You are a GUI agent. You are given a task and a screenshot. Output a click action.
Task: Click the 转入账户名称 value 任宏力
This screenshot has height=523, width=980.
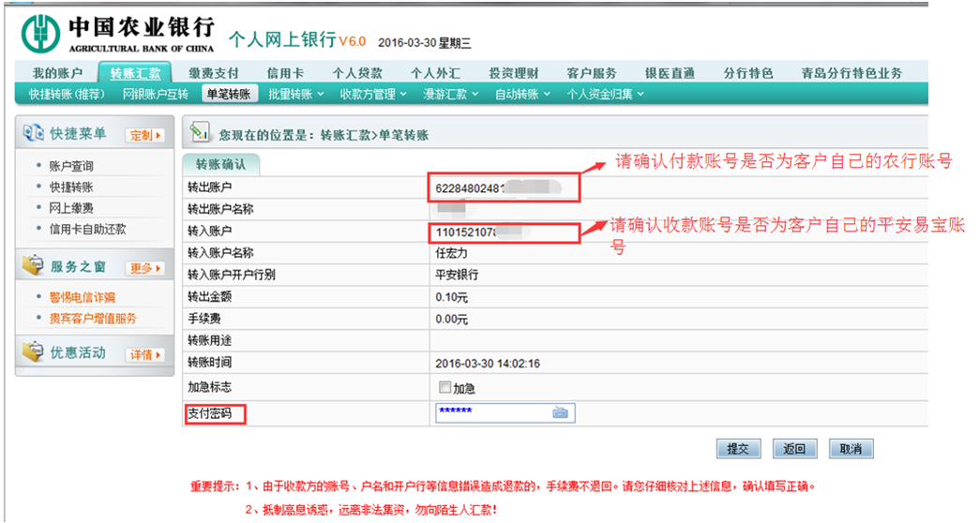pyautogui.click(x=451, y=253)
